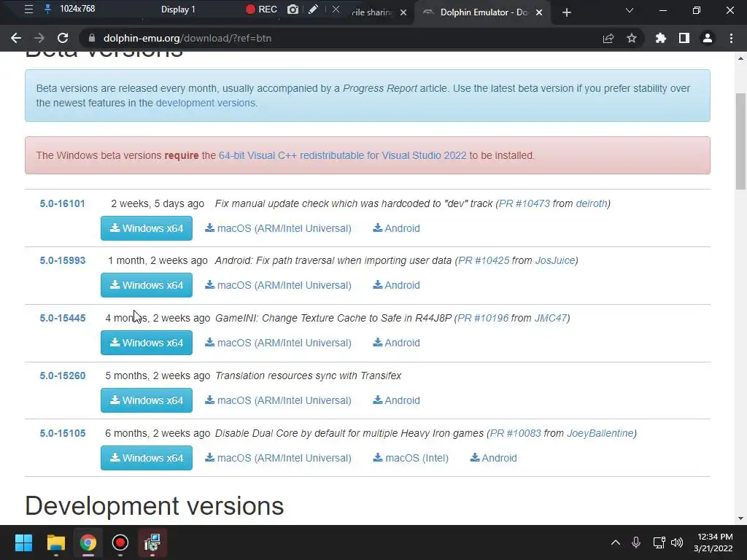Download Android build for 5.0-15260
747x560 pixels.
click(396, 400)
